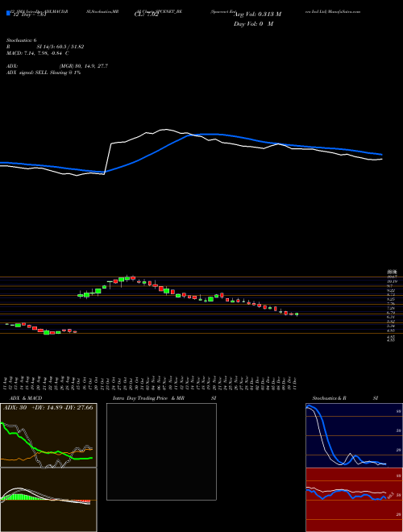
Task: Click 'ADX signal: SELL Slowing @ 1%' text
Action: coord(44,73)
